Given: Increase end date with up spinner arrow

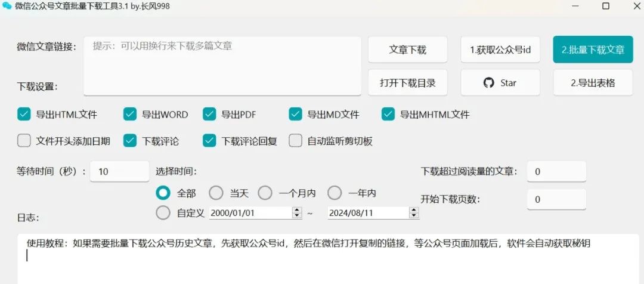Looking at the screenshot, I should [x=414, y=210].
